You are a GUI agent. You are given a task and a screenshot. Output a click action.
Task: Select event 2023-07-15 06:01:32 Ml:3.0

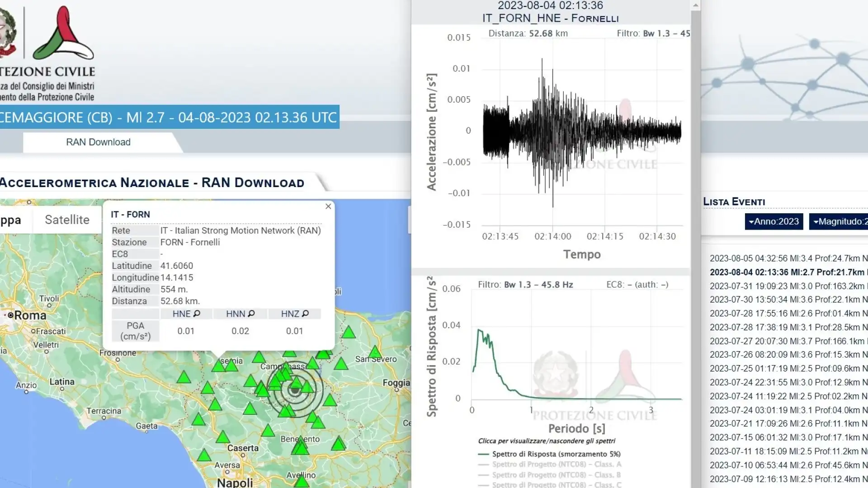(788, 437)
